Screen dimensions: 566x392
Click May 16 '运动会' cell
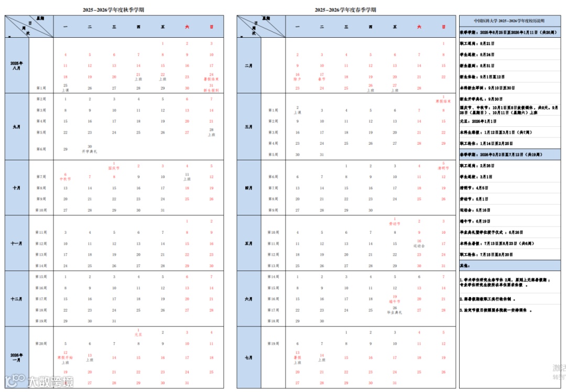419,243
